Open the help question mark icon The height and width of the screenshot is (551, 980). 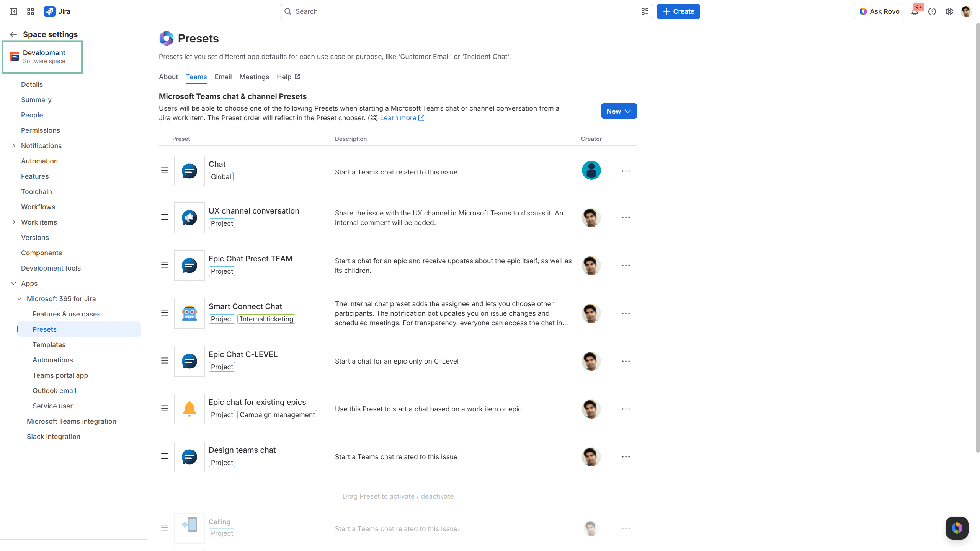click(x=932, y=11)
